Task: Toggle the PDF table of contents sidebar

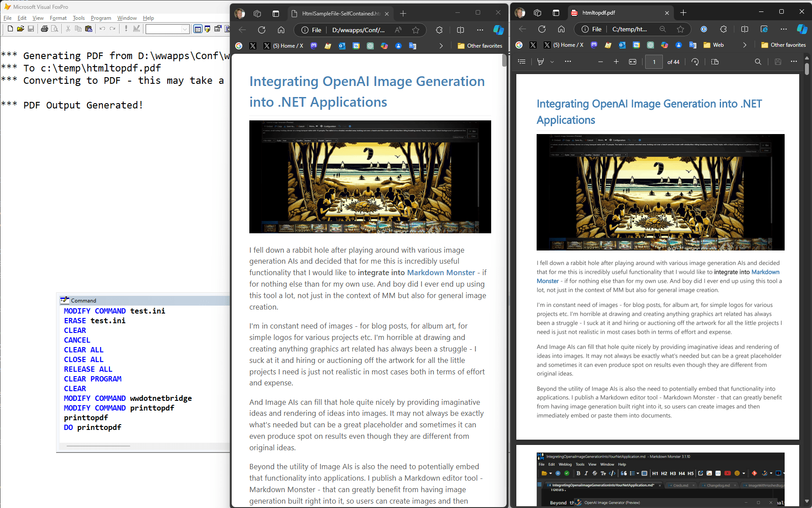Action: pyautogui.click(x=522, y=62)
